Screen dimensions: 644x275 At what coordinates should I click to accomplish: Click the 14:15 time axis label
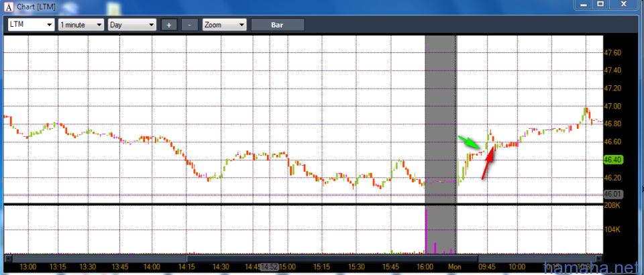[x=186, y=267]
